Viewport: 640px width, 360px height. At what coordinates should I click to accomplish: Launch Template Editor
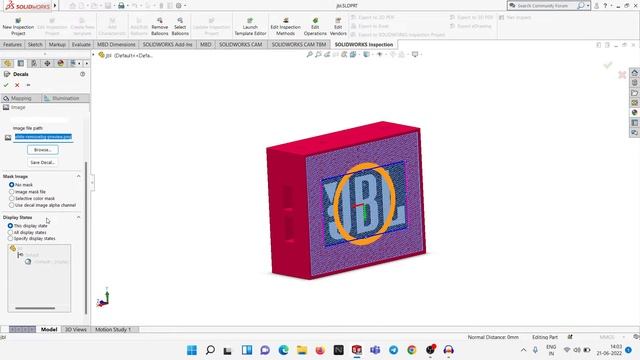pyautogui.click(x=250, y=27)
